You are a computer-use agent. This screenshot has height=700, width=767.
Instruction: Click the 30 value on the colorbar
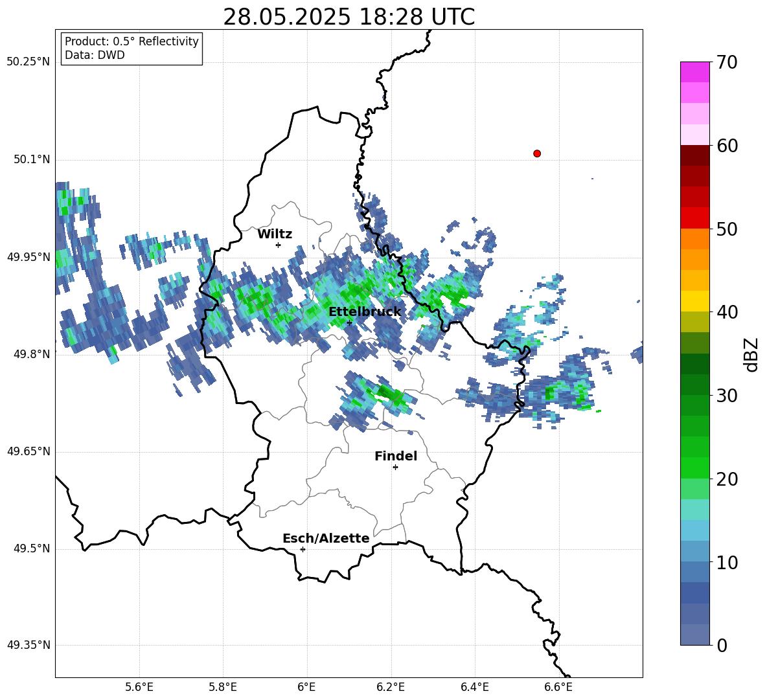tap(727, 396)
